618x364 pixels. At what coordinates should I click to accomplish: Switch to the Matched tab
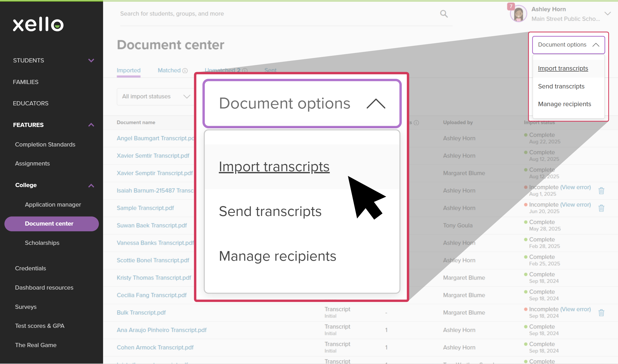pos(169,71)
